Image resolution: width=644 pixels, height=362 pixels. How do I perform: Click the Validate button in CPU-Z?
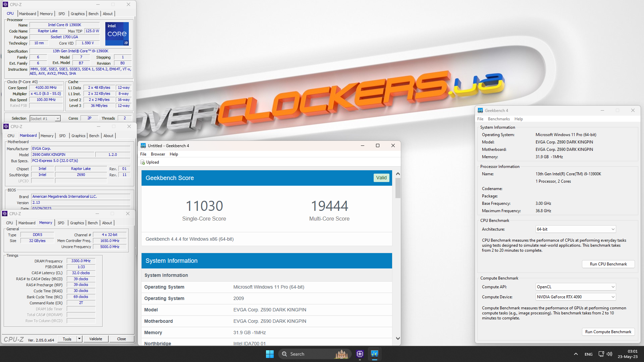(96, 339)
